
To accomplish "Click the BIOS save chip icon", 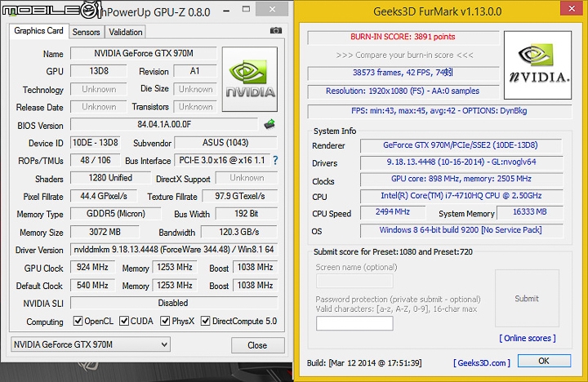I will (x=269, y=124).
